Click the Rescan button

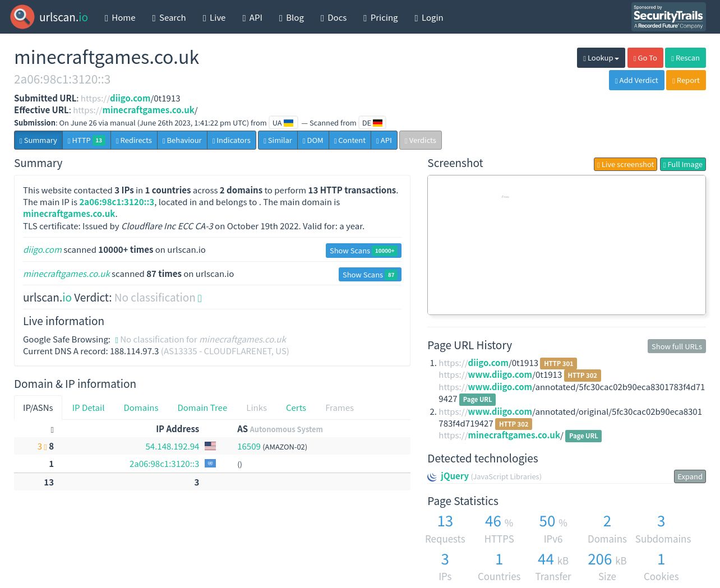pyautogui.click(x=685, y=58)
